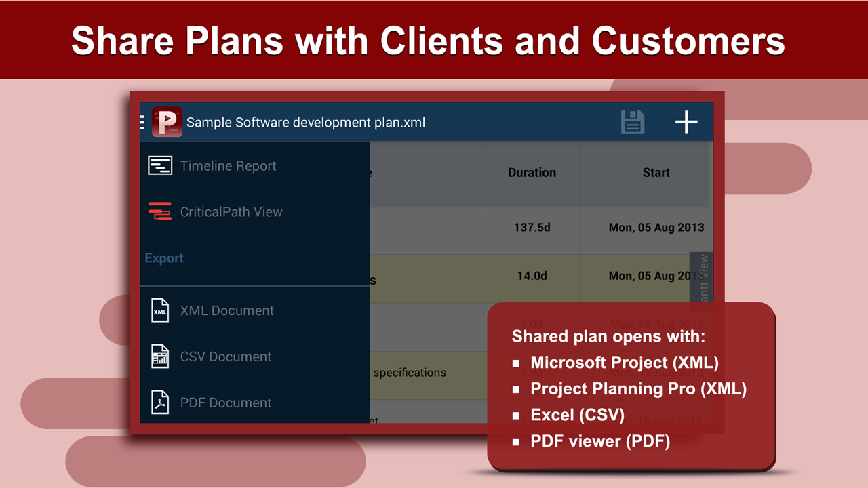Save the plan using the floppy disk icon
Screen dimensions: 868x488
[x=632, y=122]
